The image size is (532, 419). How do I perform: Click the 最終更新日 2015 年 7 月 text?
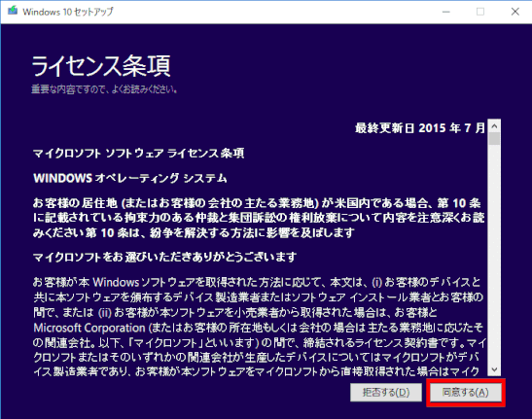(x=420, y=128)
